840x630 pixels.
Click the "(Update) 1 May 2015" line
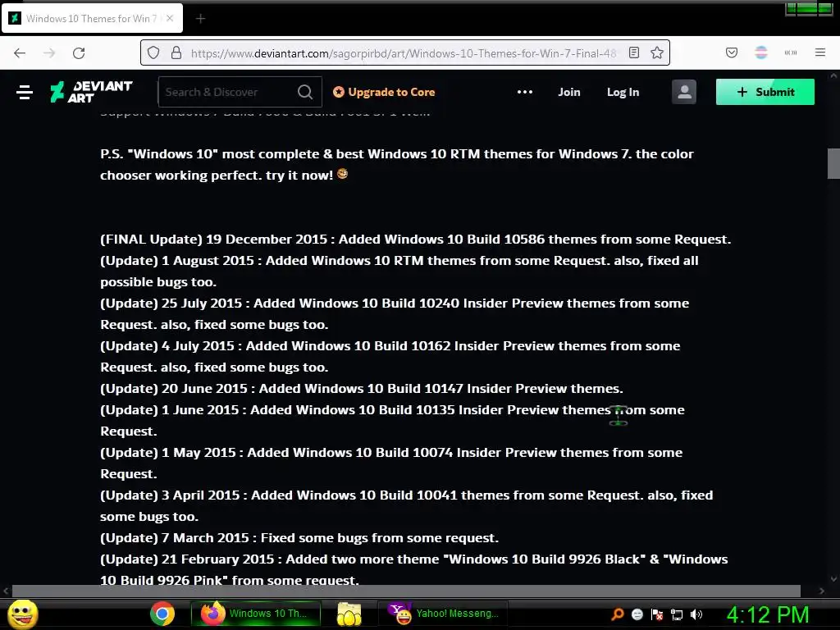click(391, 463)
